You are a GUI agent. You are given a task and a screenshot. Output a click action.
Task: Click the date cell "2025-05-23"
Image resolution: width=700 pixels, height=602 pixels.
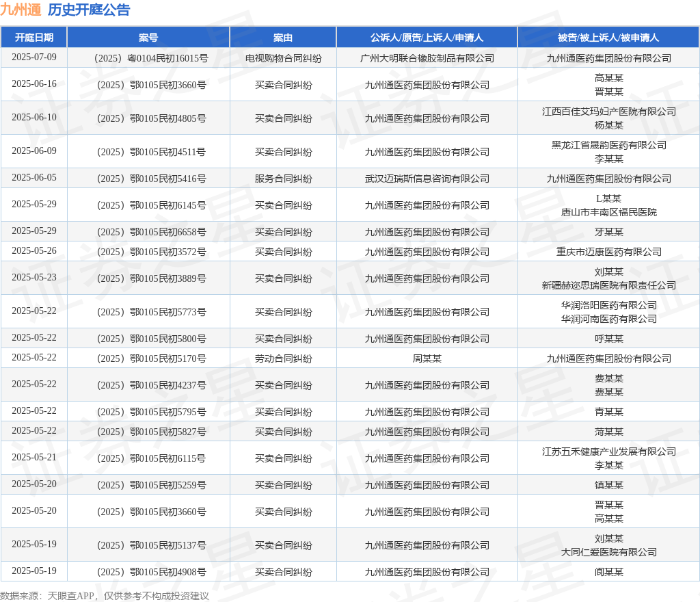(34, 278)
